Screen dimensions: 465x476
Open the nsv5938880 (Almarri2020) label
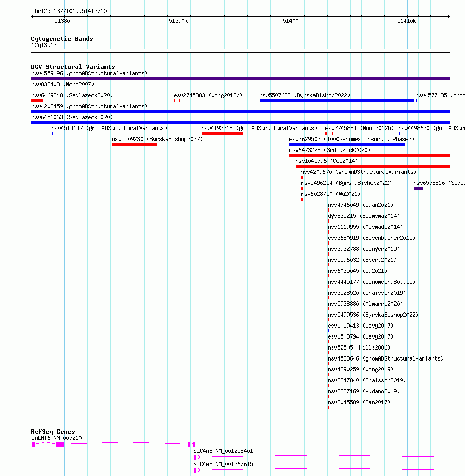coord(365,304)
